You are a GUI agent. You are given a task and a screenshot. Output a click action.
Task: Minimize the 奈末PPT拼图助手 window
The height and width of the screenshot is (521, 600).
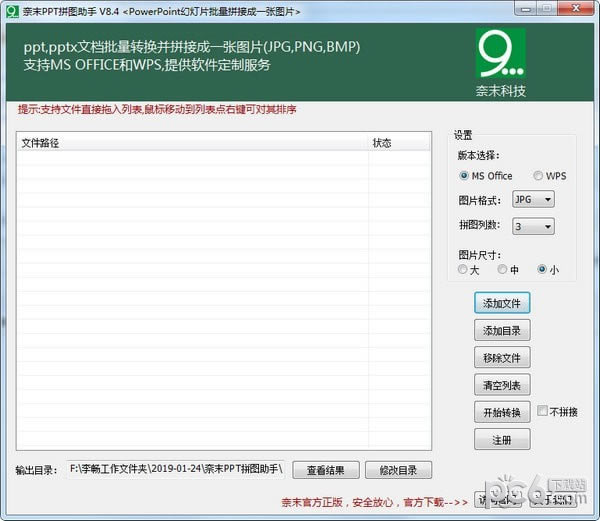(x=526, y=8)
